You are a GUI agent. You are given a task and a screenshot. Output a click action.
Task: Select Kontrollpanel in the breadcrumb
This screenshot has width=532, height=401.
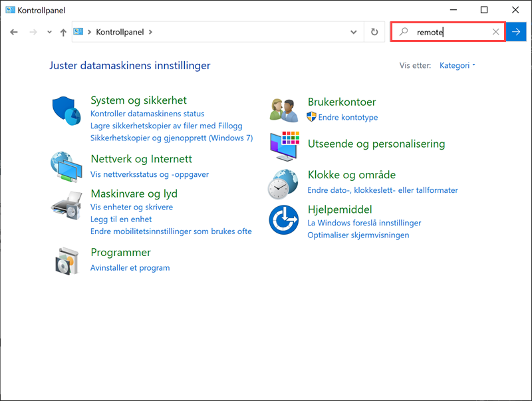(120, 32)
